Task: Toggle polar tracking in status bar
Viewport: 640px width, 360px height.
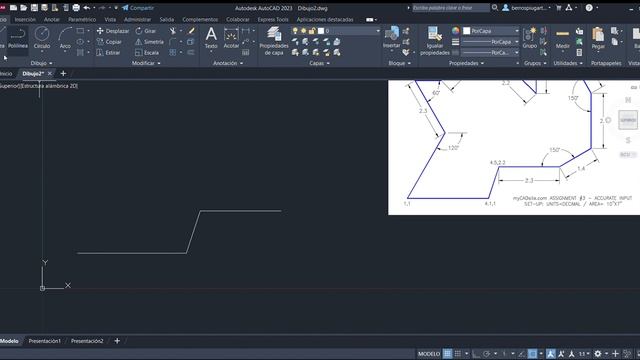Action: 487,353
